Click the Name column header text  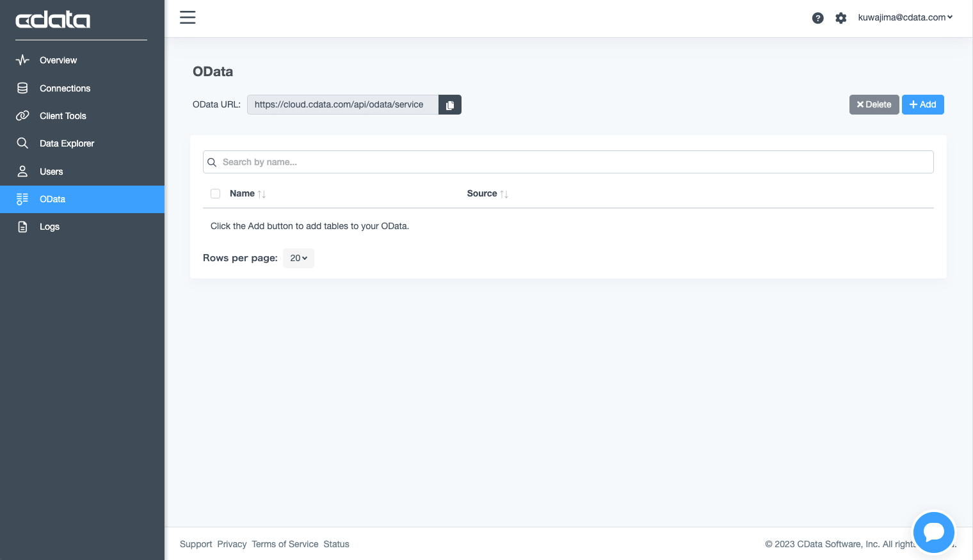point(242,193)
